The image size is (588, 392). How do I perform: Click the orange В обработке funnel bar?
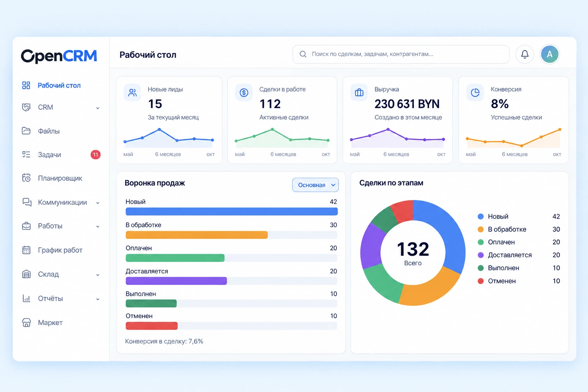pos(197,235)
